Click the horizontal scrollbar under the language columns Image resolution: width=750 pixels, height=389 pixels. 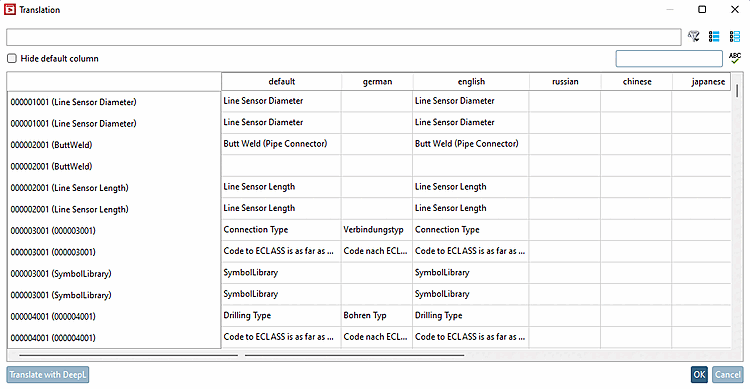[x=354, y=355]
